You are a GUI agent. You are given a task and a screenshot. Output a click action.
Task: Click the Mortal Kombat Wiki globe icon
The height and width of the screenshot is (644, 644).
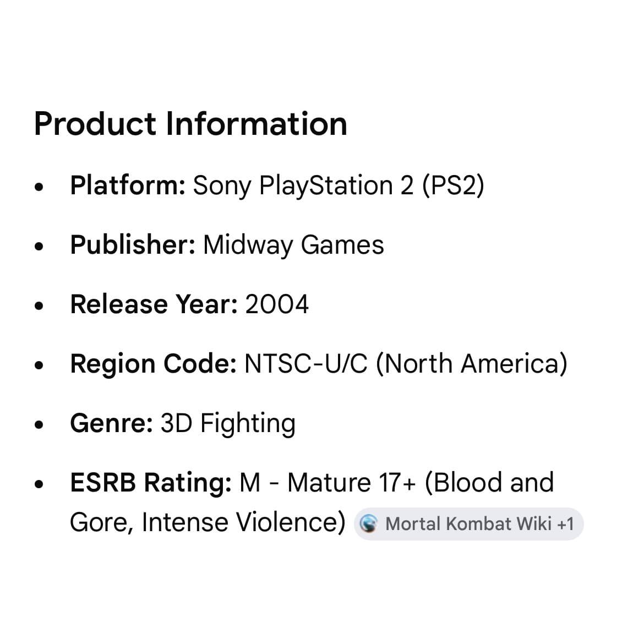pyautogui.click(x=368, y=523)
